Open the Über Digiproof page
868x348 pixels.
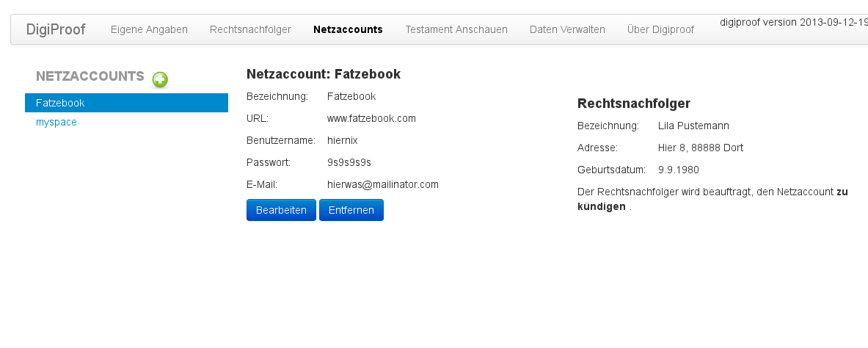(660, 29)
